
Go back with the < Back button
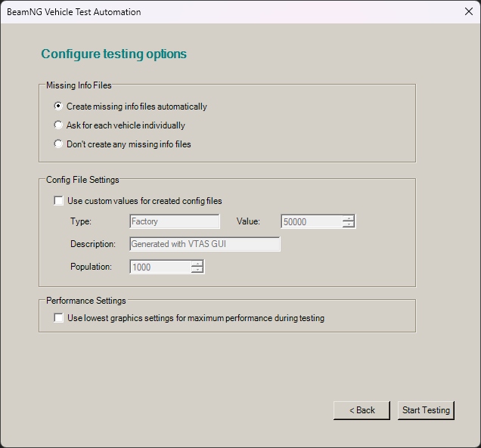[x=362, y=410]
